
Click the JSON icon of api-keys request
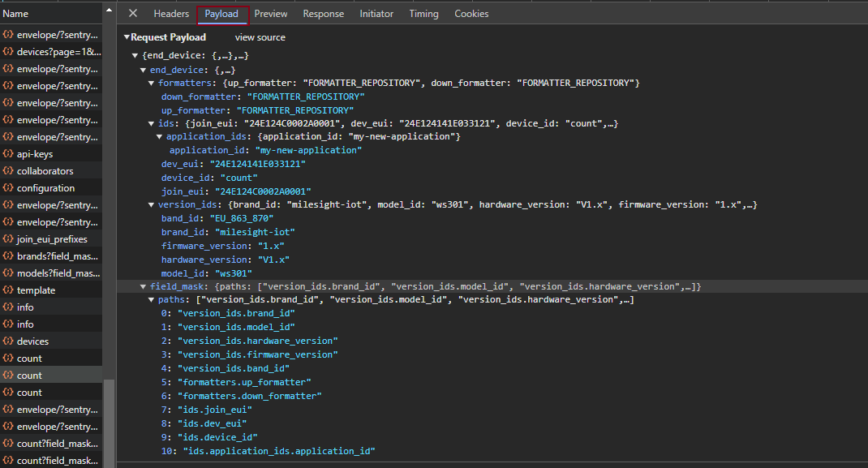(x=8, y=153)
